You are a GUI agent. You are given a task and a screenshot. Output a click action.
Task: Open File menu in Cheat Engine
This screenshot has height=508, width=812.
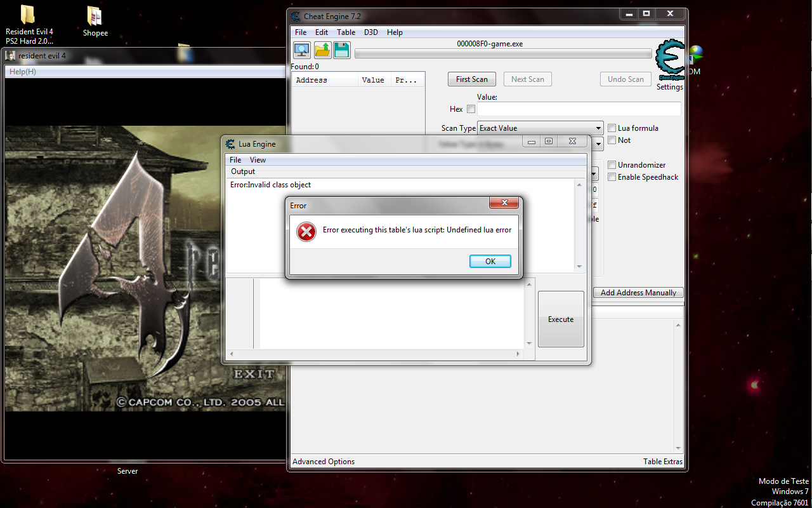pyautogui.click(x=300, y=32)
